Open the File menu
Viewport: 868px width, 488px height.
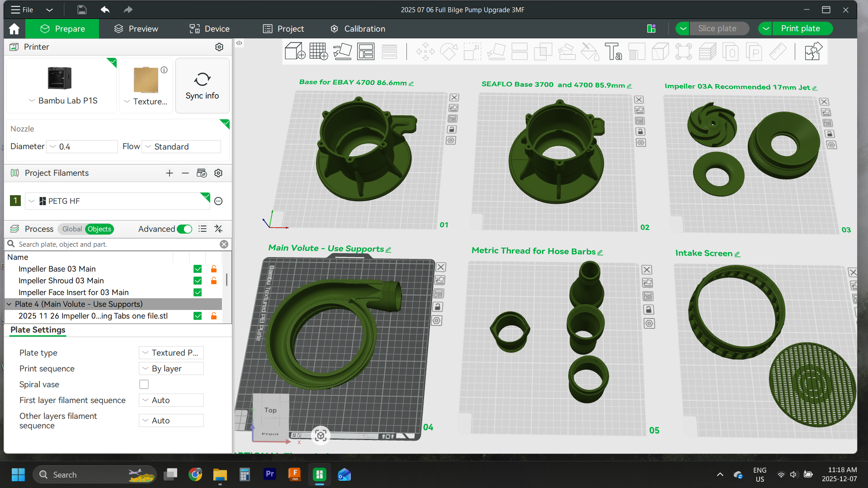click(x=21, y=9)
